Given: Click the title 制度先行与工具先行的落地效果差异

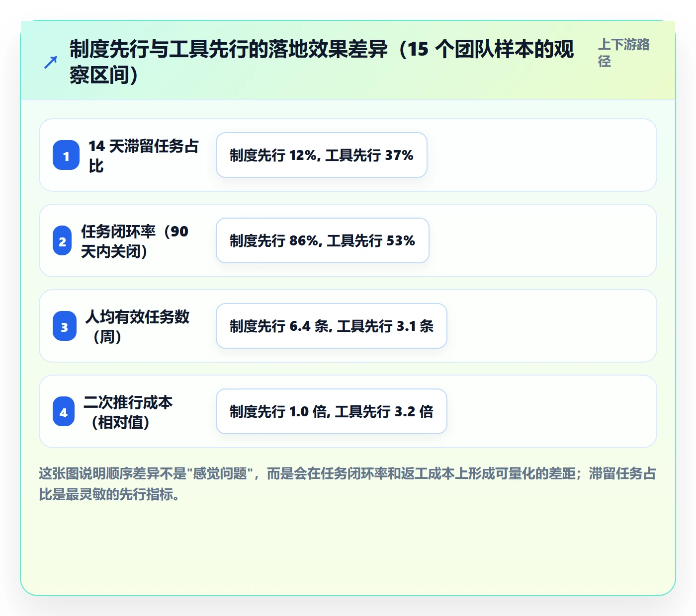Looking at the screenshot, I should click(322, 62).
